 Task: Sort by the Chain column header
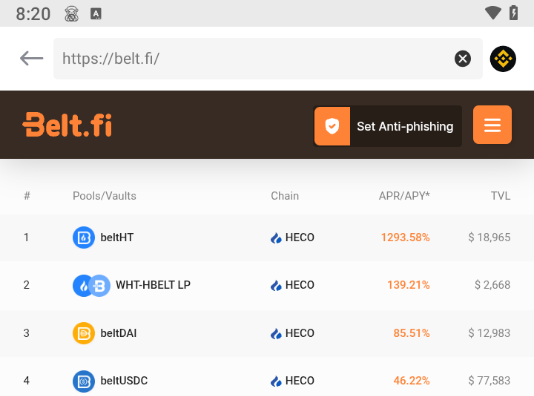click(285, 196)
